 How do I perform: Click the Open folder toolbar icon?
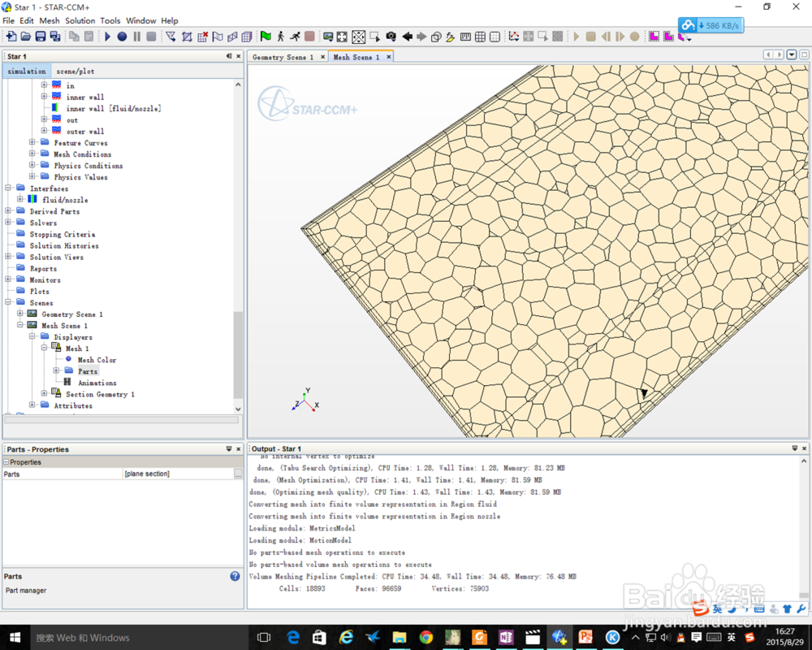(x=25, y=37)
